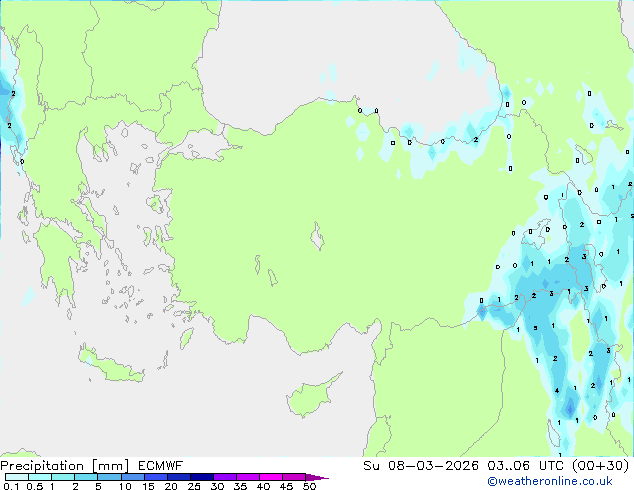Click the '(00+30)' forecast offset text
Image resolution: width=634 pixels, height=490 pixels.
(x=600, y=466)
